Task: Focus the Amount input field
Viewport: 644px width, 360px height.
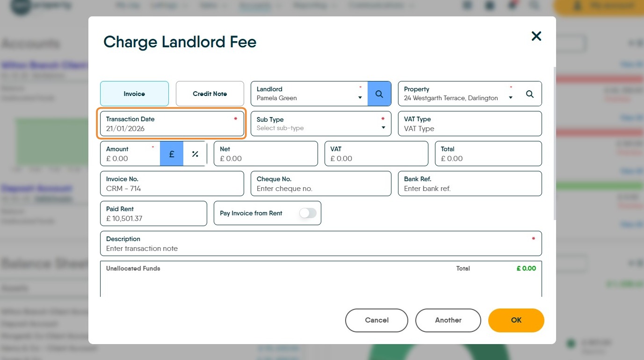Action: 130,154
